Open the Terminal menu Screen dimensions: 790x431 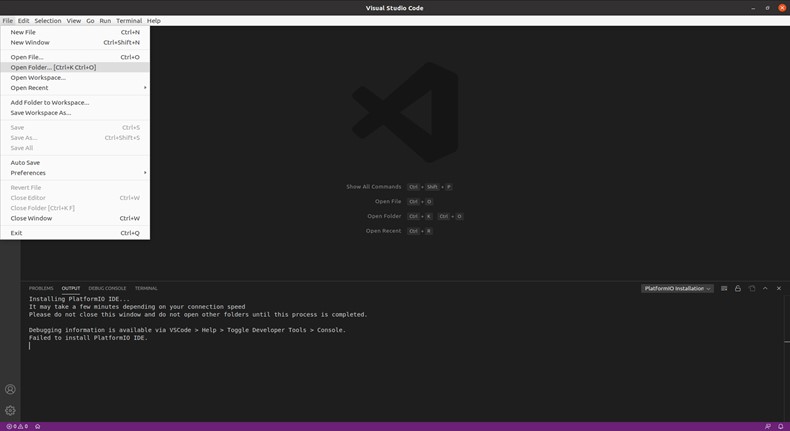coord(129,21)
